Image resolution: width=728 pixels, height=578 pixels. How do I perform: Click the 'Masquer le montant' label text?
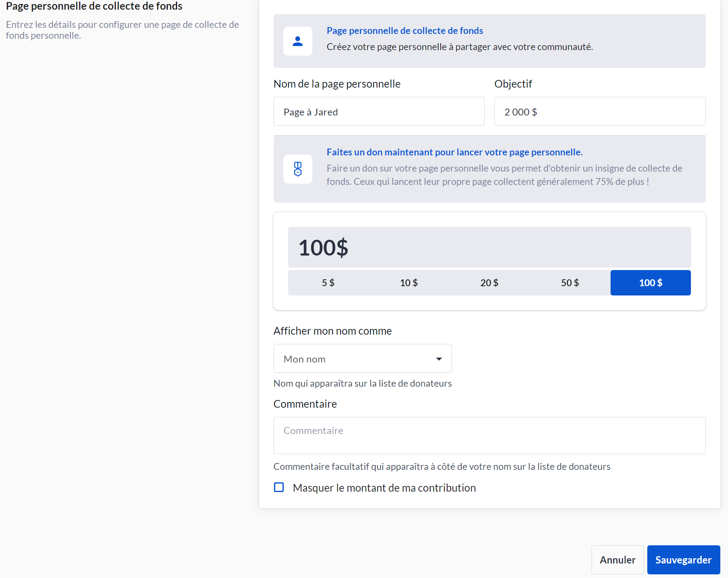coord(384,488)
